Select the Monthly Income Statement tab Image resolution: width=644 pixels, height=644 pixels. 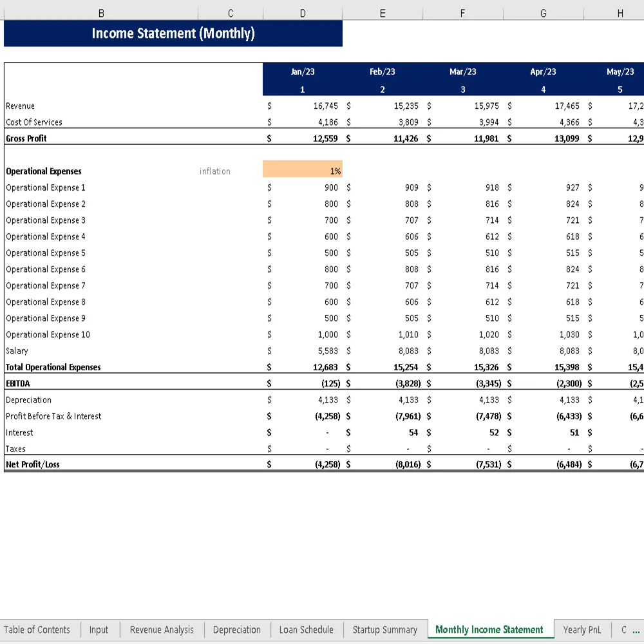(490, 630)
